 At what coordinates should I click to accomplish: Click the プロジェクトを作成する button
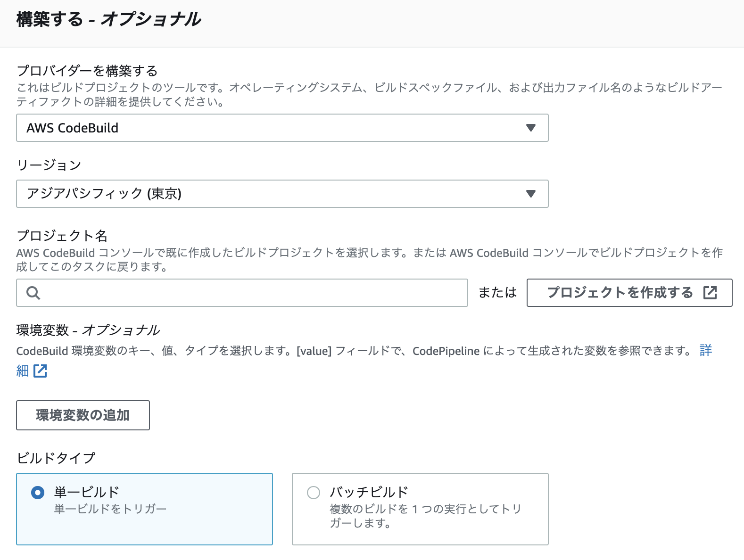point(629,293)
